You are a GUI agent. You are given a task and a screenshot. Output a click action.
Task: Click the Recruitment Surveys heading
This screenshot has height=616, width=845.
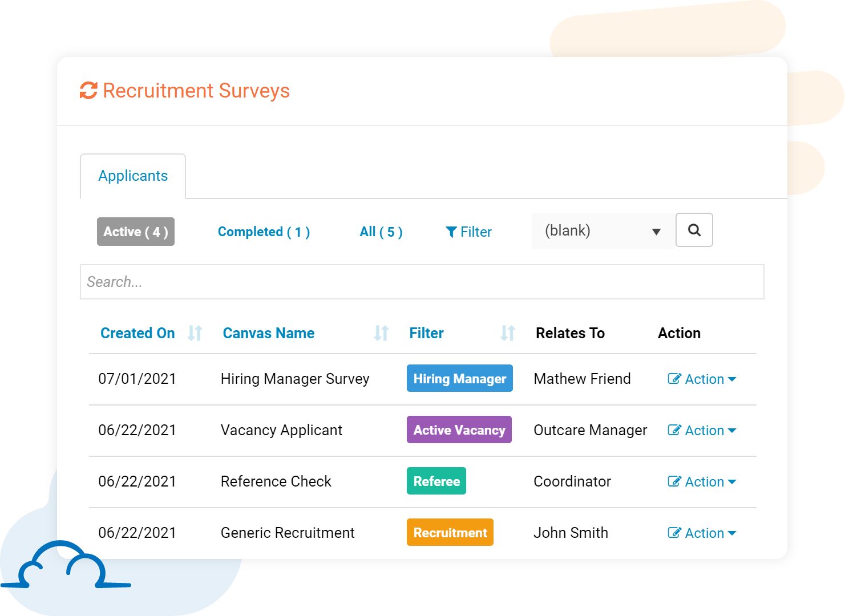coord(196,91)
